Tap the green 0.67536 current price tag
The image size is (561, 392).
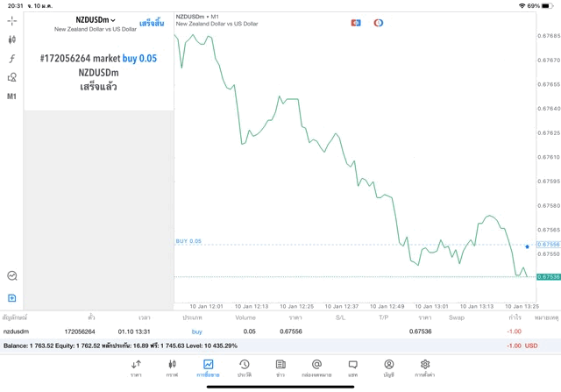point(549,277)
